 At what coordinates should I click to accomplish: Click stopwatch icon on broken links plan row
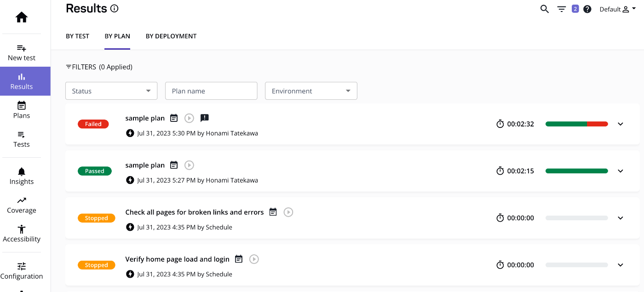pyautogui.click(x=500, y=218)
